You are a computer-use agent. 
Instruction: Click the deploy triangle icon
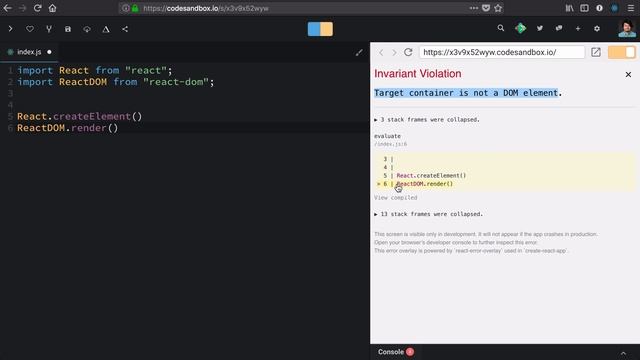coord(106,29)
